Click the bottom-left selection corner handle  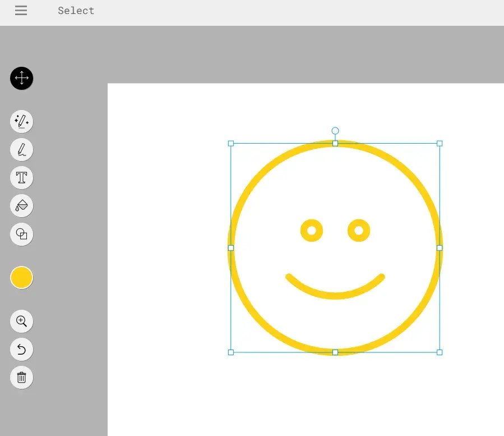tap(231, 352)
